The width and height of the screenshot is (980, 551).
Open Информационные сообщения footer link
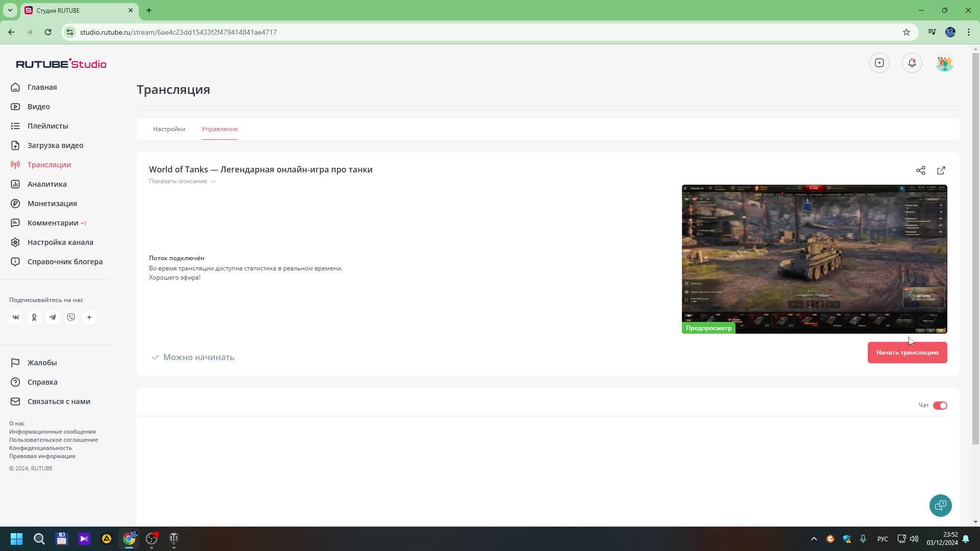click(x=52, y=432)
